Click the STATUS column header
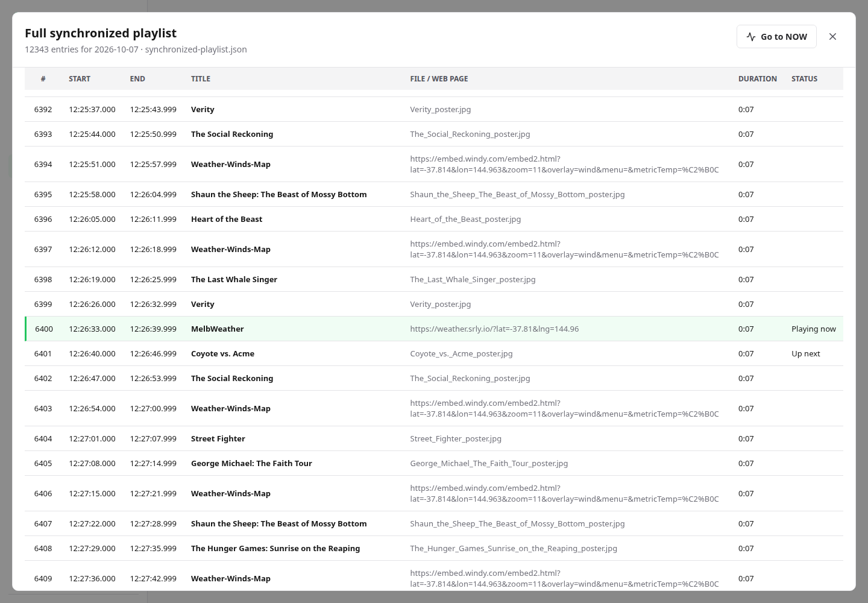The height and width of the screenshot is (603, 868). click(x=804, y=79)
